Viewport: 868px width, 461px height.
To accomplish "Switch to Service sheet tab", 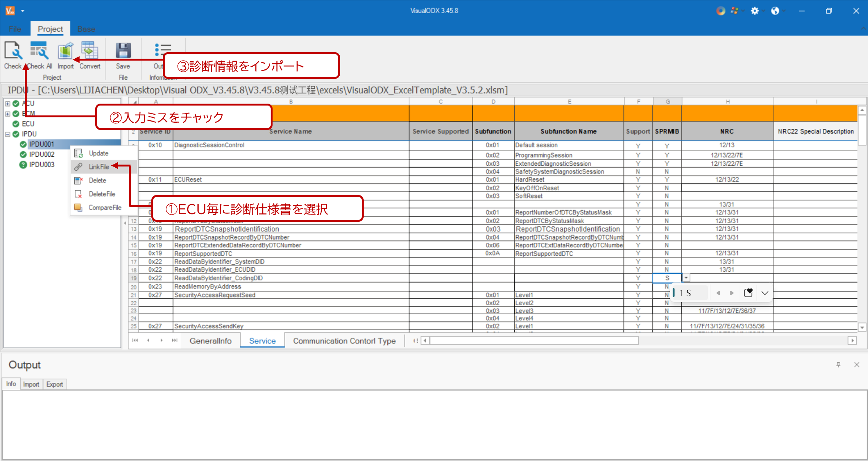I will click(x=262, y=341).
